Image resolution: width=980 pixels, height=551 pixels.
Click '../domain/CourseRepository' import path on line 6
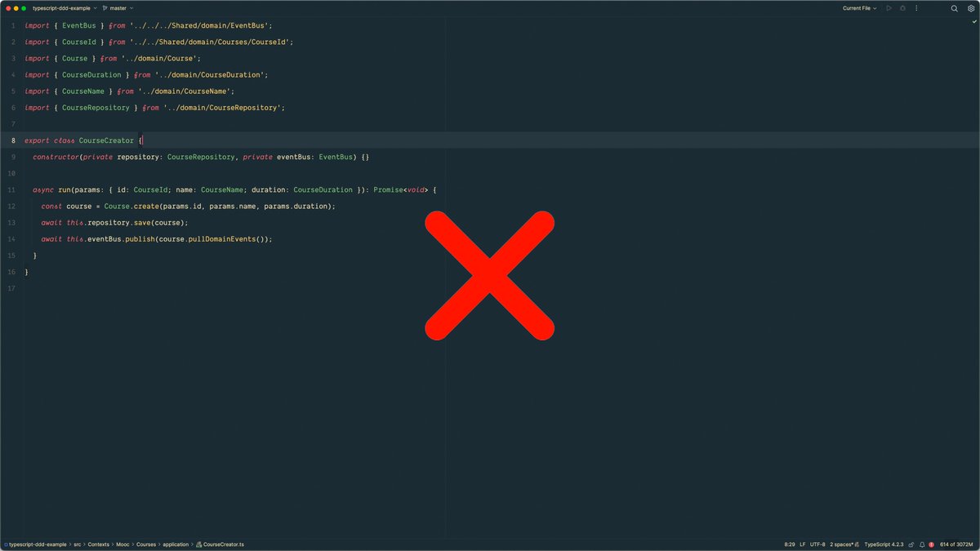click(224, 107)
